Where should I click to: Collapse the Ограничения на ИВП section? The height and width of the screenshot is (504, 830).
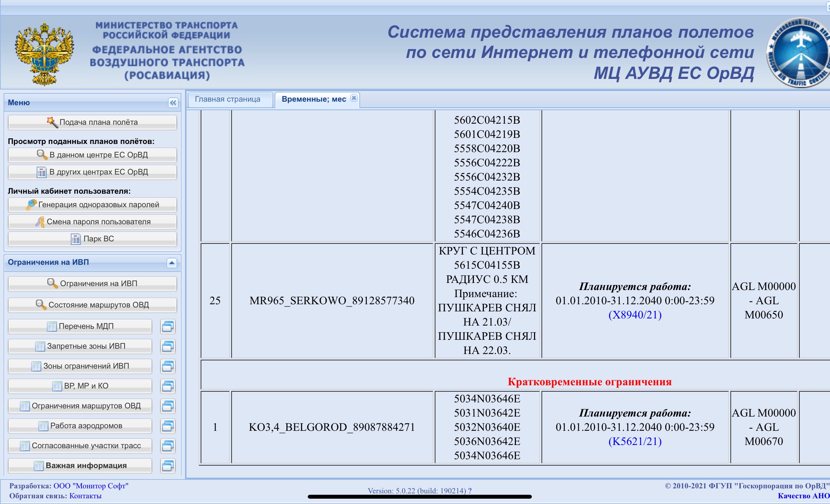tap(171, 263)
